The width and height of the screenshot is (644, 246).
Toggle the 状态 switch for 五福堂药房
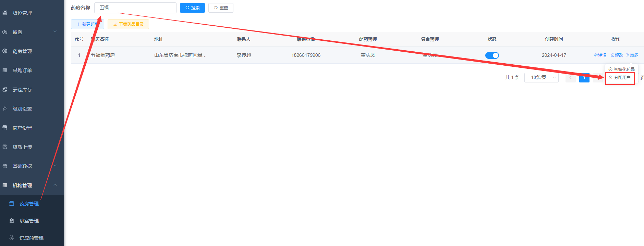click(x=492, y=55)
